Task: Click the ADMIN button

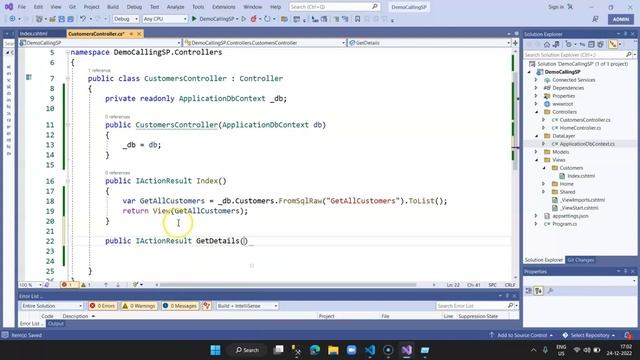Action: pyautogui.click(x=621, y=19)
